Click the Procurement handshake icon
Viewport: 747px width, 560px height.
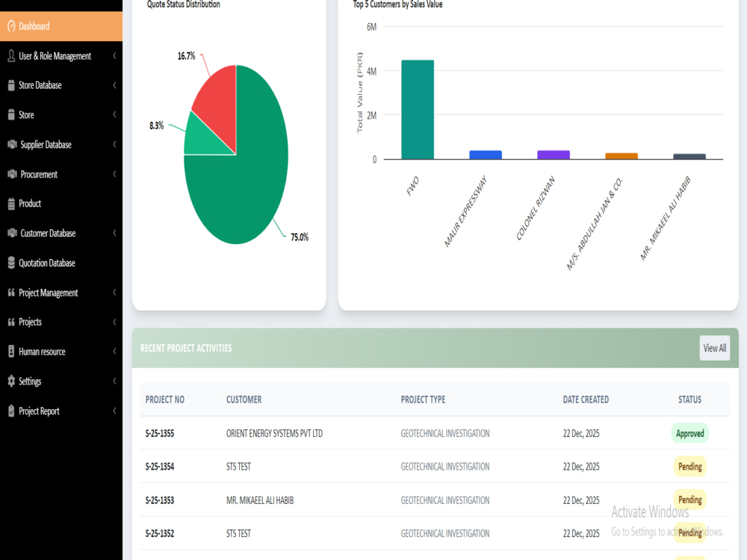point(12,174)
